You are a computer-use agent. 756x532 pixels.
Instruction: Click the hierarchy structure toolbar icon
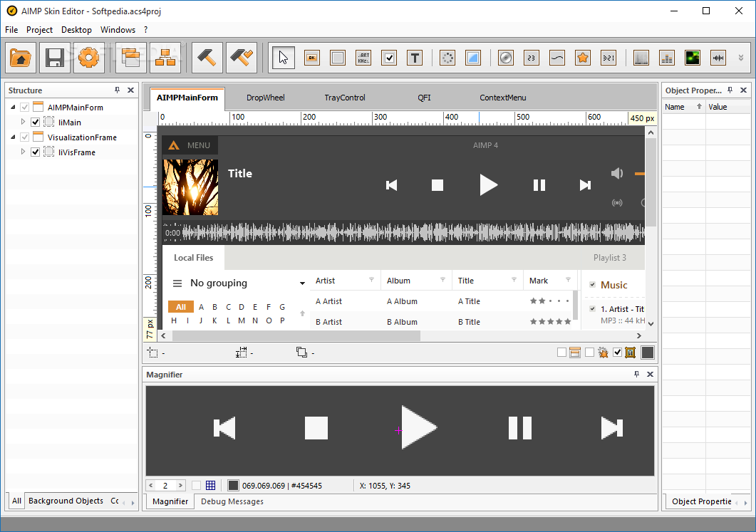pos(165,58)
